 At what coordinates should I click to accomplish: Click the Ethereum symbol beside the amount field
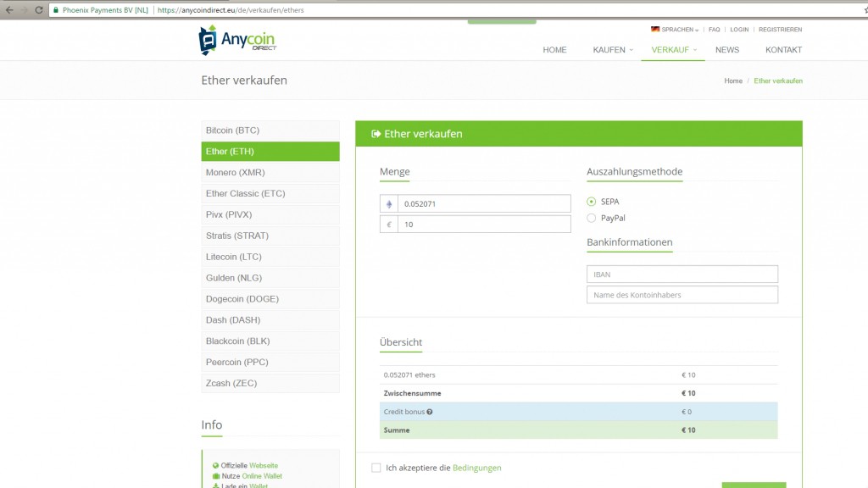point(389,204)
